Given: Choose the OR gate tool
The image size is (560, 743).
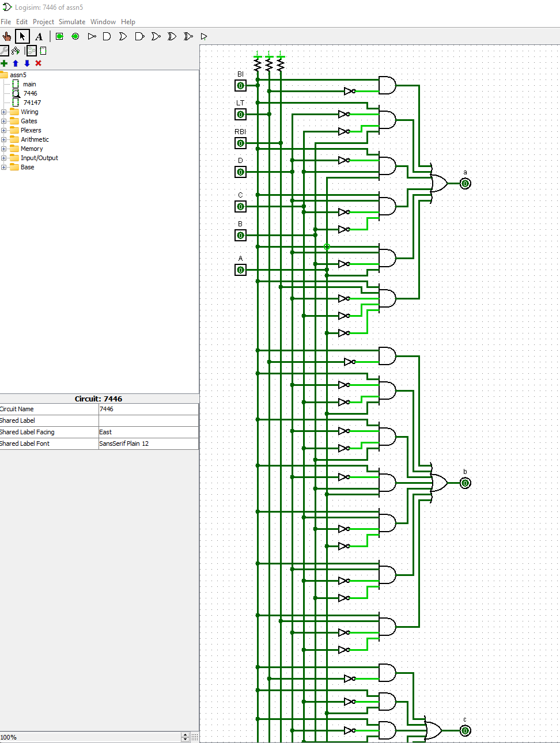Looking at the screenshot, I should [123, 36].
